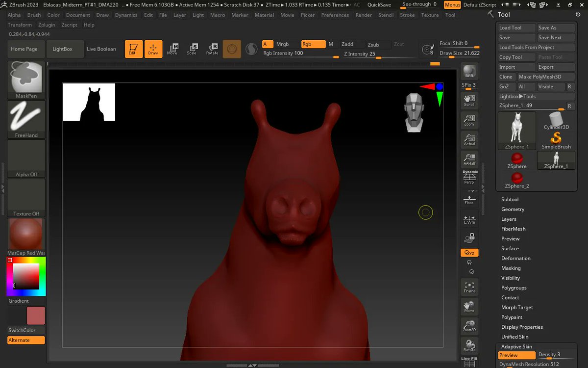The width and height of the screenshot is (588, 368).
Task: Select the Cylinder3D tool
Action: click(x=556, y=121)
